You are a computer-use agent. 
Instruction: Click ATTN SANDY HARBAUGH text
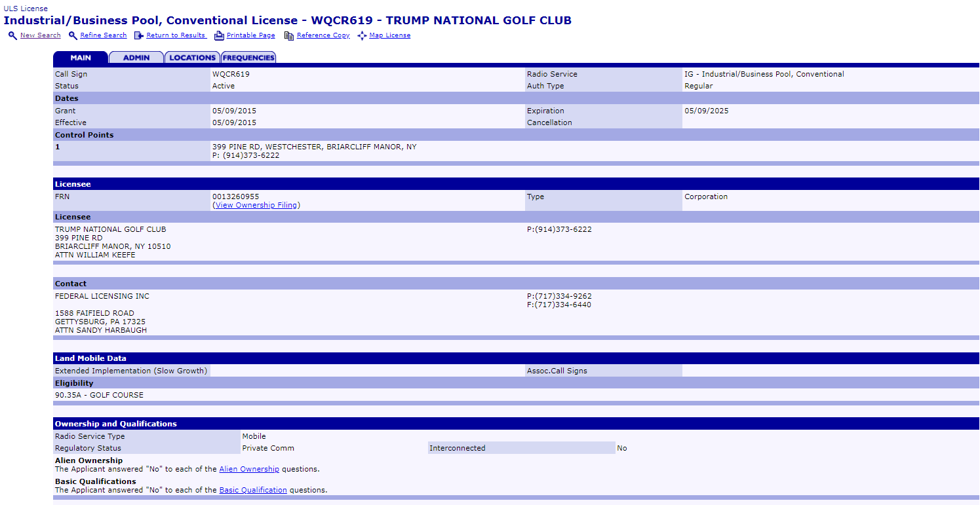point(101,330)
